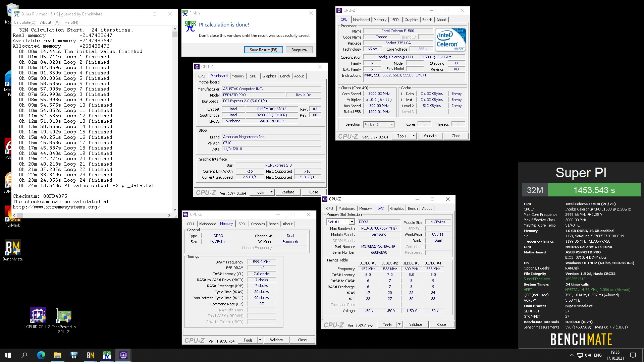Open the Calculate(C) menu in Super PI
This screenshot has width=644, height=362.
[24, 22]
